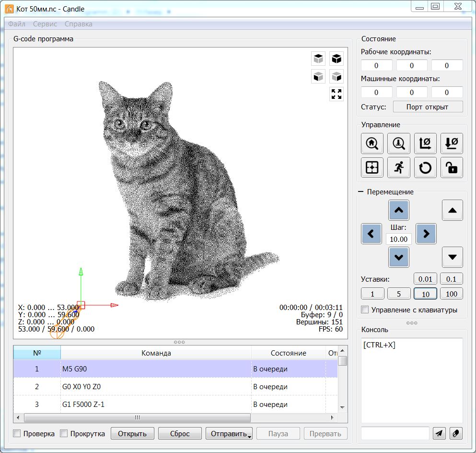
Task: Click the console command input field
Action: tap(395, 433)
